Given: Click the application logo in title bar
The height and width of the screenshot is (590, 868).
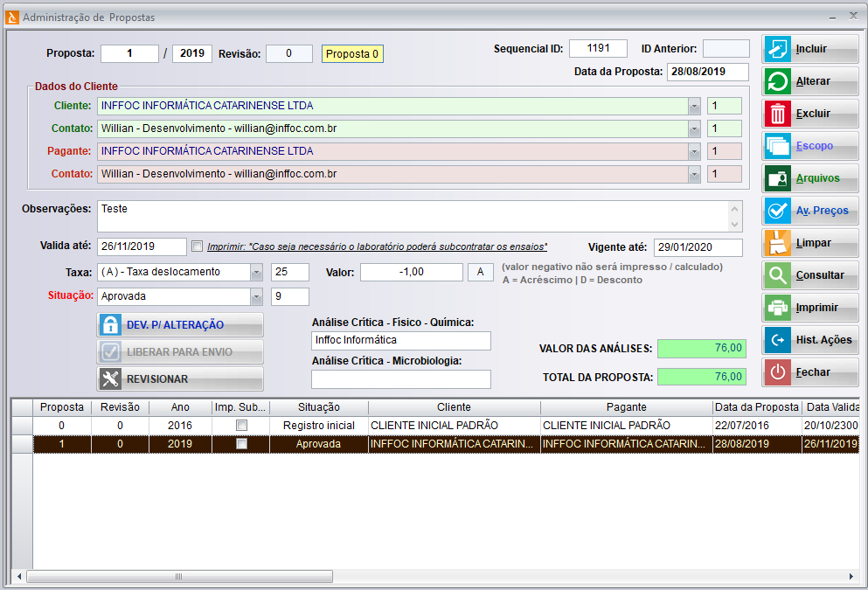Looking at the screenshot, I should 11,17.
